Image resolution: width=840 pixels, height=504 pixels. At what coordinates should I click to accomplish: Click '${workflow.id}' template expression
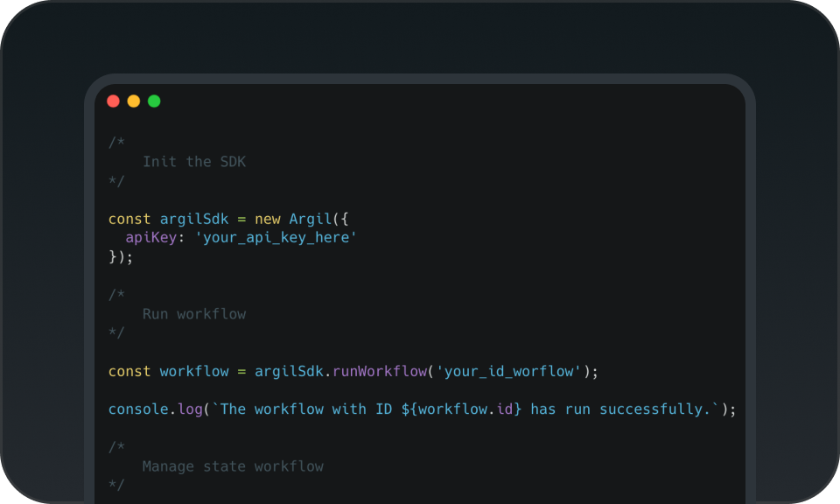point(461,409)
